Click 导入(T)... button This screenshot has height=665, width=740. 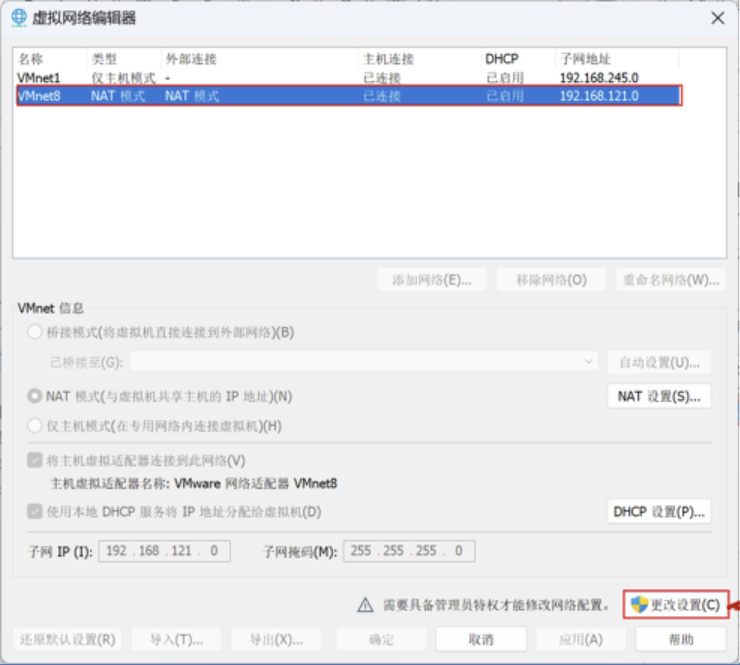[x=177, y=640]
